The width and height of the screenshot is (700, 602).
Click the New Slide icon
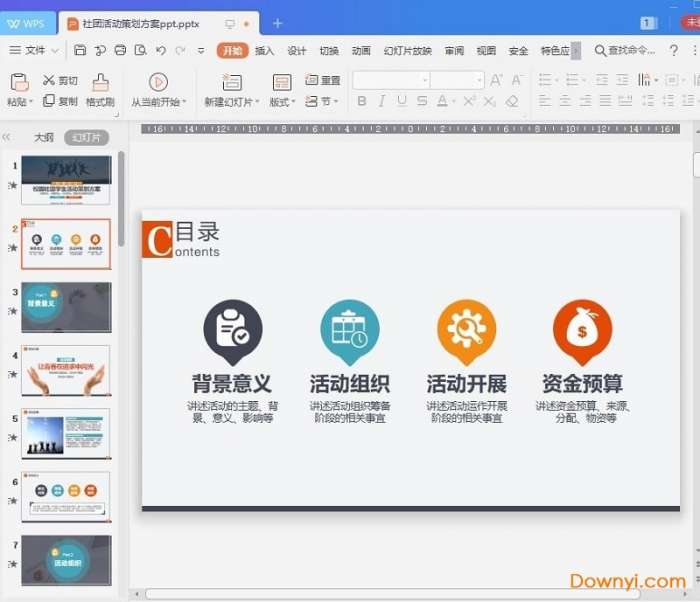[x=232, y=82]
